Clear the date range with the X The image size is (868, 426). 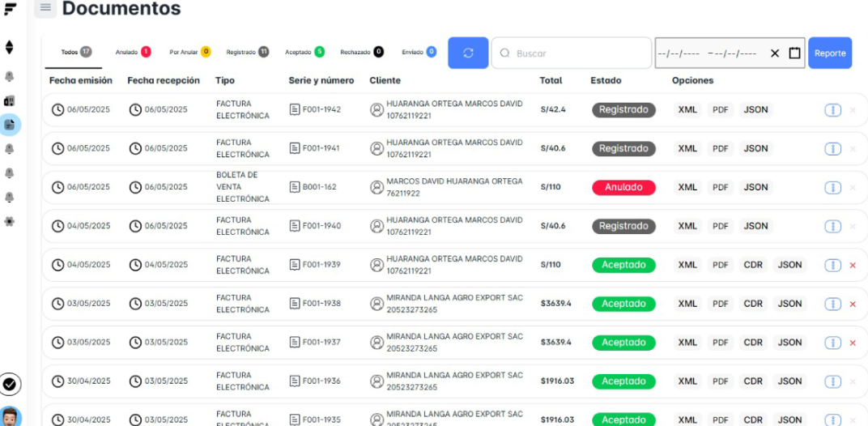coord(775,53)
